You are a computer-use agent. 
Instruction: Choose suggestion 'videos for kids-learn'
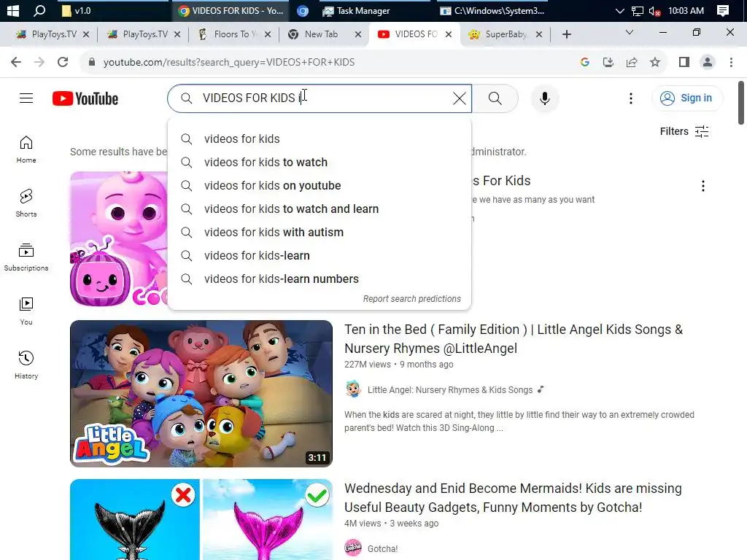[x=320, y=256]
